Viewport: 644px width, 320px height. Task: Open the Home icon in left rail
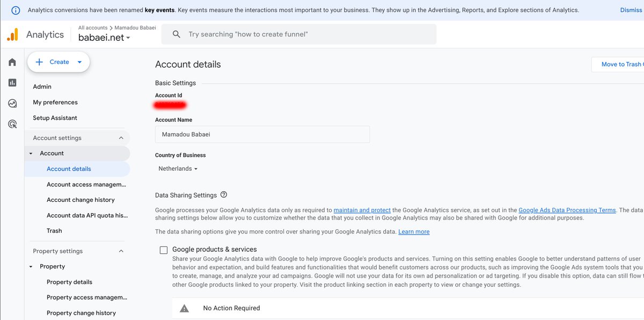[12, 62]
